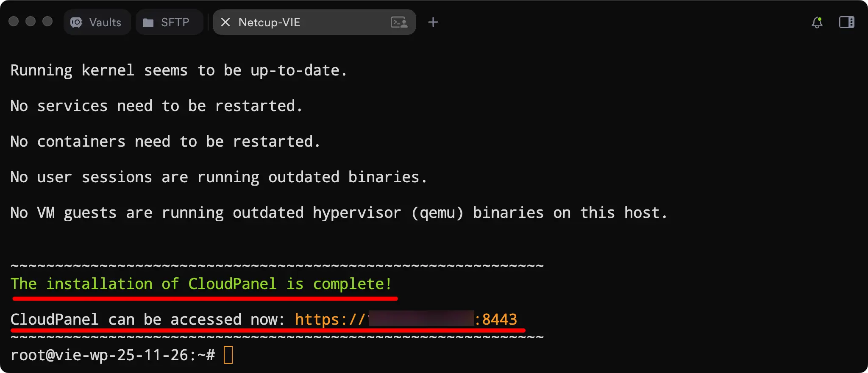Viewport: 868px width, 373px height.
Task: Maximize the window with the third dot
Action: pyautogui.click(x=47, y=21)
